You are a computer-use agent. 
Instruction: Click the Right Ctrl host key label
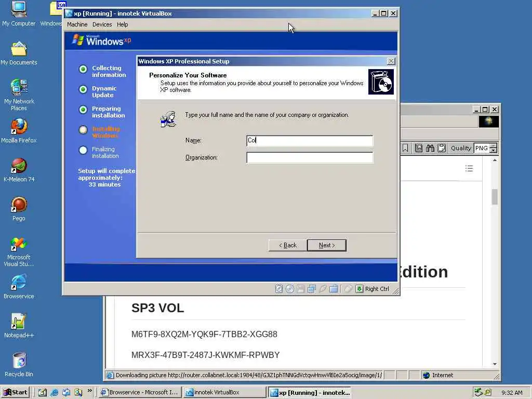coord(377,289)
